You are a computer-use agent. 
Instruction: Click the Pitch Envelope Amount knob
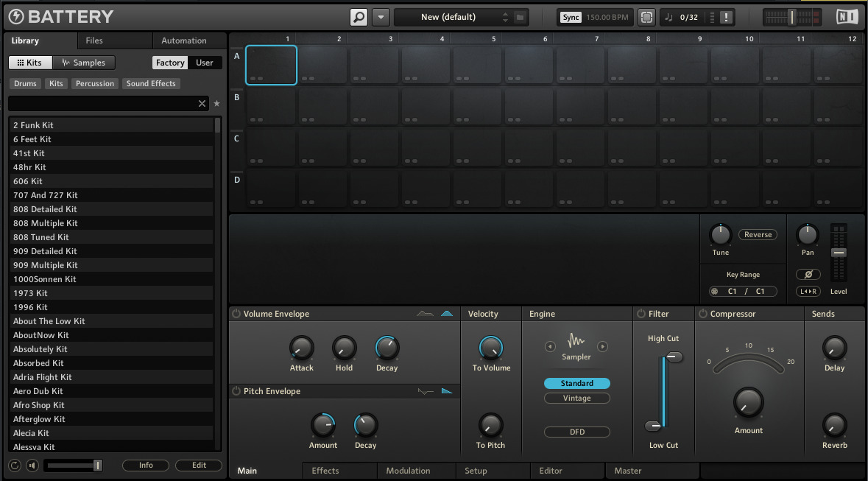[x=322, y=426]
